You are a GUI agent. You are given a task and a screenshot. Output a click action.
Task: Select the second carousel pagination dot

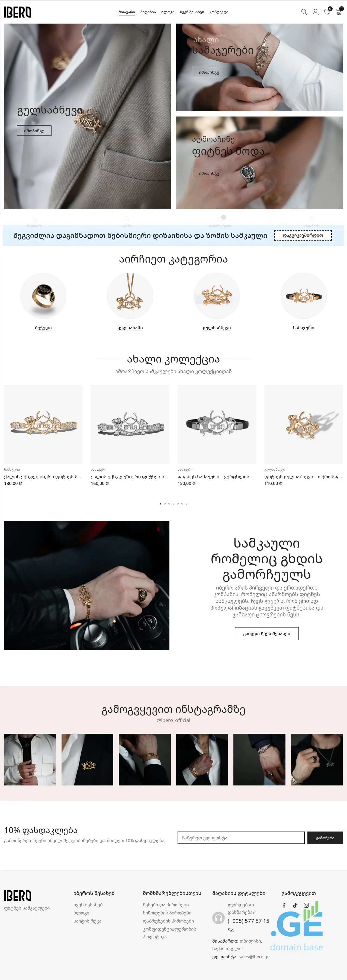(165, 503)
